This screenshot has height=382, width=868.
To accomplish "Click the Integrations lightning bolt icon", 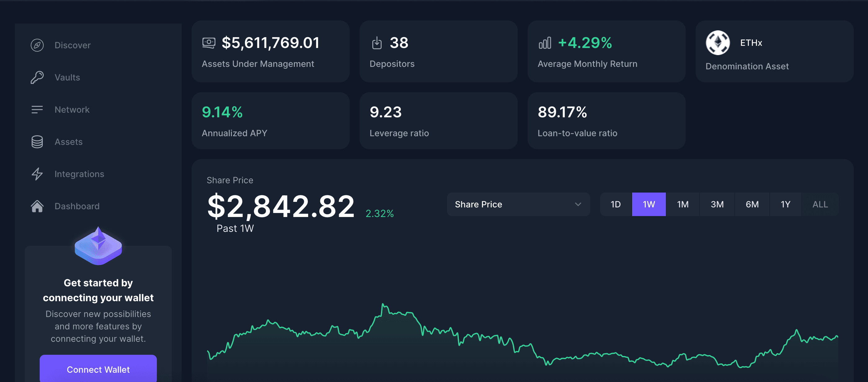I will (x=37, y=174).
